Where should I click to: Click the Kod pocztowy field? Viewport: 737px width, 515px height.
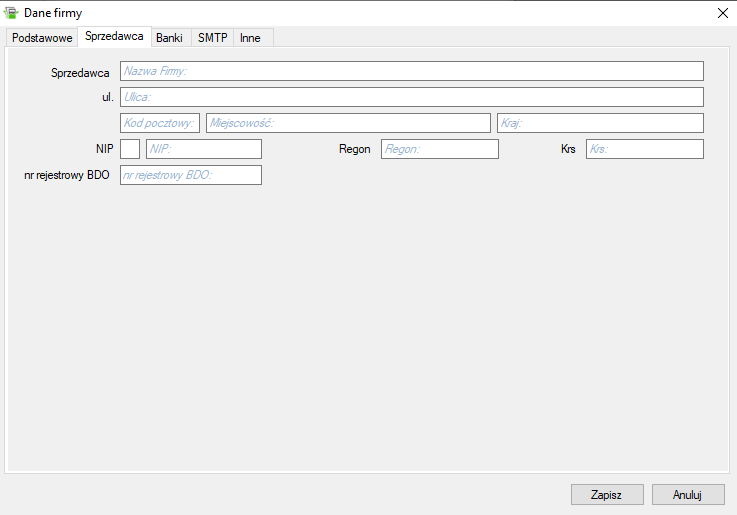pos(159,123)
